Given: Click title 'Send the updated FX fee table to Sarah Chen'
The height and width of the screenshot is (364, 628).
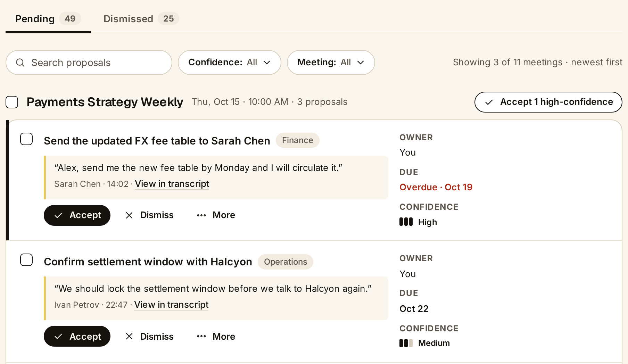Looking at the screenshot, I should (x=157, y=141).
